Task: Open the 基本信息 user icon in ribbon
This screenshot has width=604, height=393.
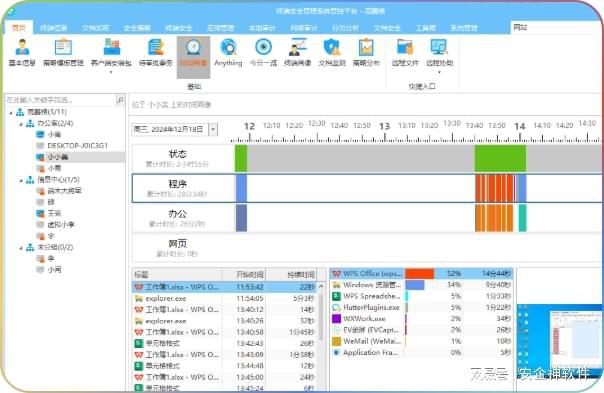Action: (22, 47)
